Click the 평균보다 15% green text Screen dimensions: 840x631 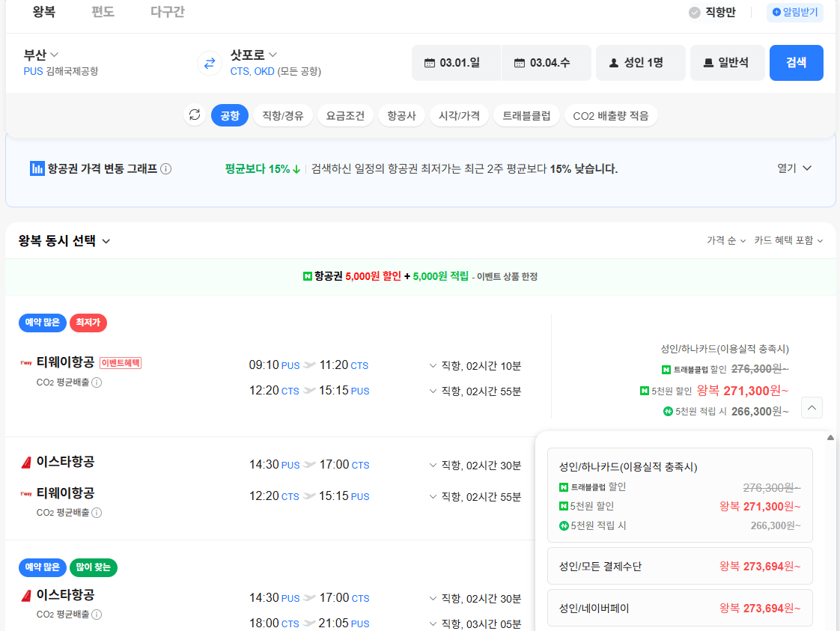(263, 169)
